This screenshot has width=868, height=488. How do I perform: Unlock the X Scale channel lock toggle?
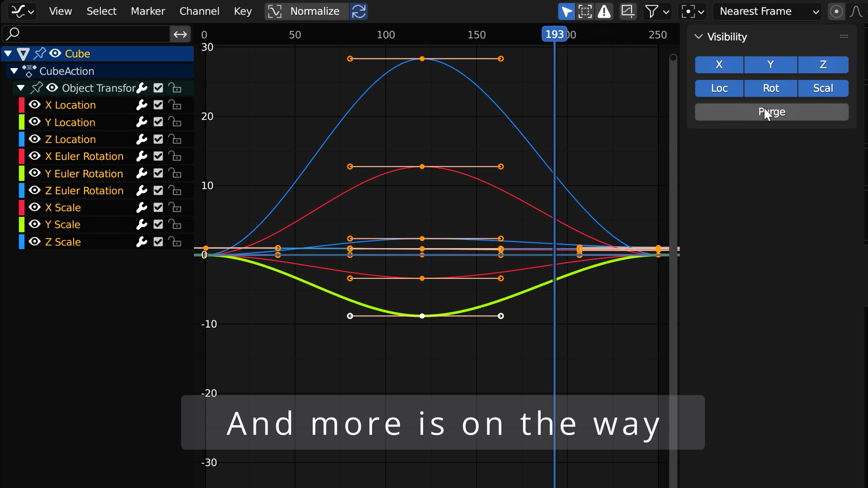pyautogui.click(x=175, y=207)
